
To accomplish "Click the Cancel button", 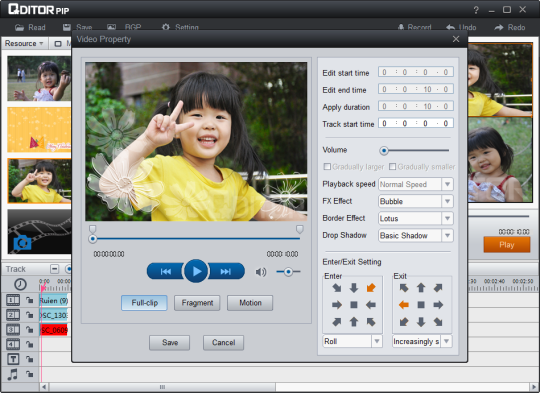I will [224, 342].
